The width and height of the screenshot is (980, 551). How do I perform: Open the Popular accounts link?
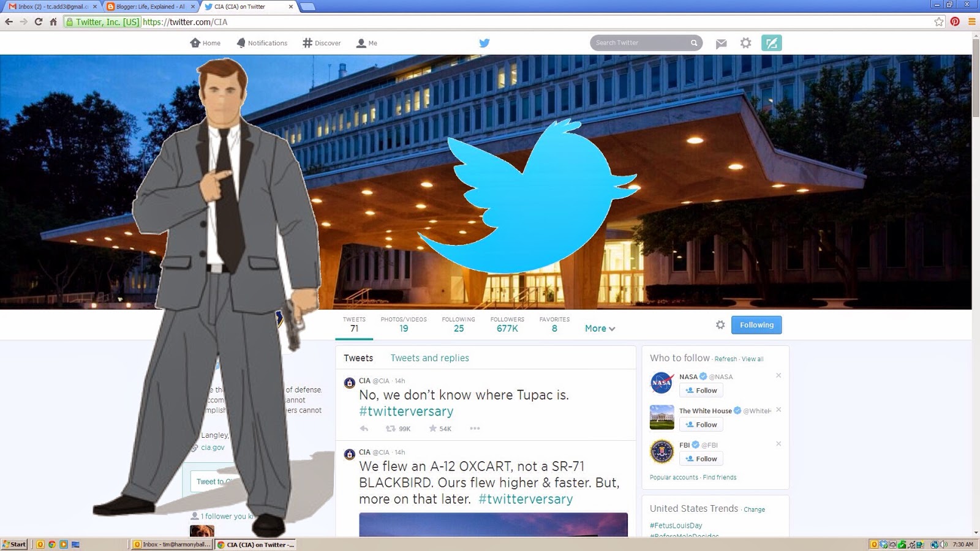pyautogui.click(x=674, y=478)
